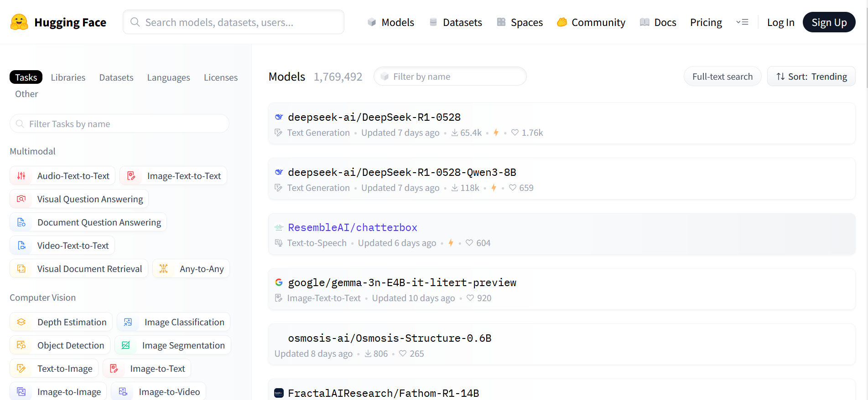This screenshot has width=868, height=400.
Task: Click the Image-to-Text task icon
Action: pos(114,369)
